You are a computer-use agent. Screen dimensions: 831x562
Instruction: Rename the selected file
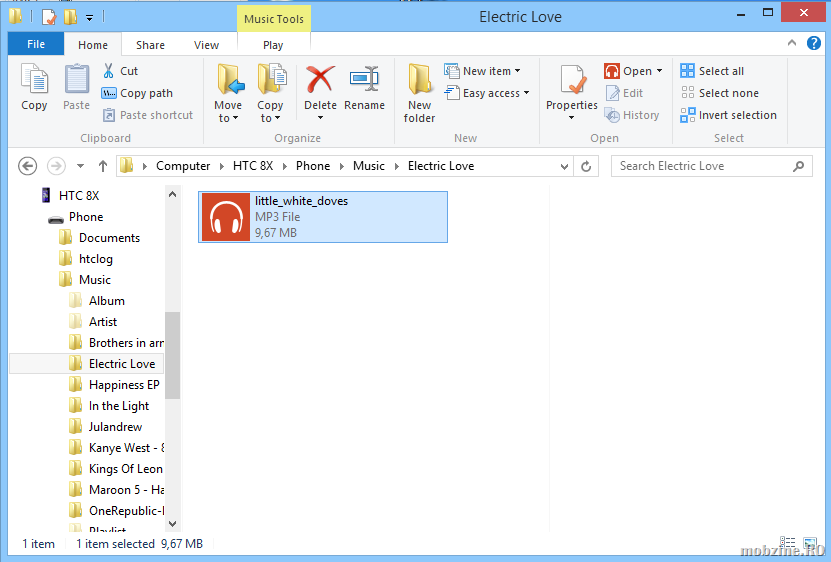tap(364, 87)
